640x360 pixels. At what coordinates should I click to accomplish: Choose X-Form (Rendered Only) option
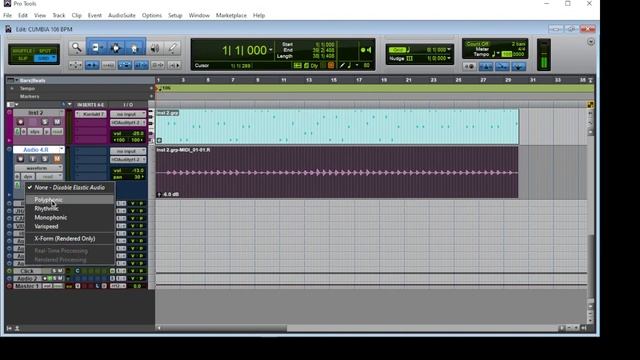[x=70, y=239]
